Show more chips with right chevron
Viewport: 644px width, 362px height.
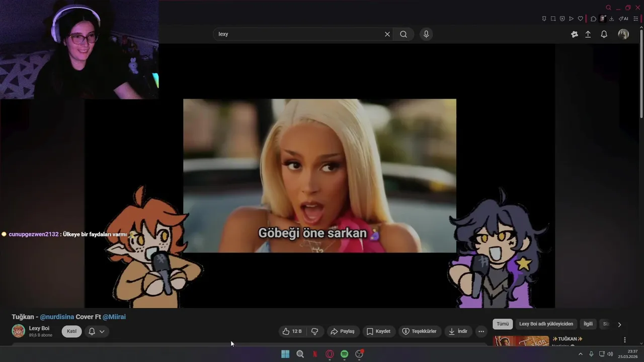click(619, 324)
